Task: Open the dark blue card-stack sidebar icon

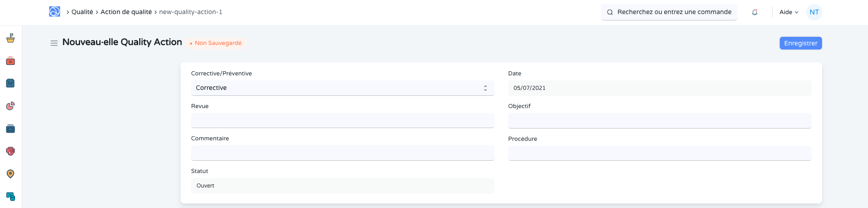Action: [10, 129]
